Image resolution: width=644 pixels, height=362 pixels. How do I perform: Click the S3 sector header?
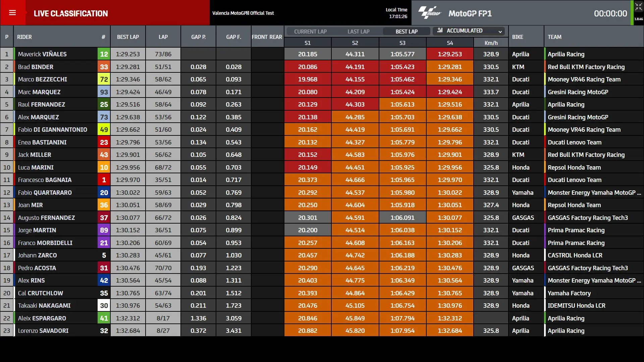pos(402,43)
